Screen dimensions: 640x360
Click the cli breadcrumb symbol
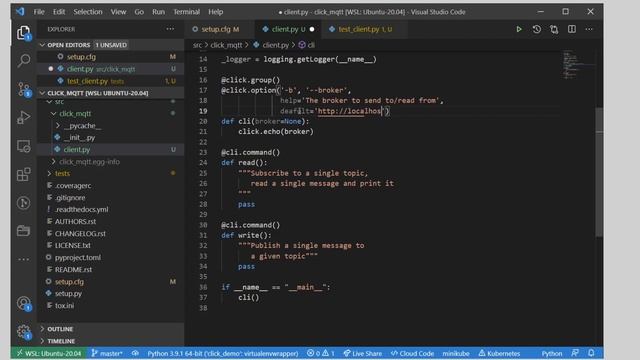307,45
